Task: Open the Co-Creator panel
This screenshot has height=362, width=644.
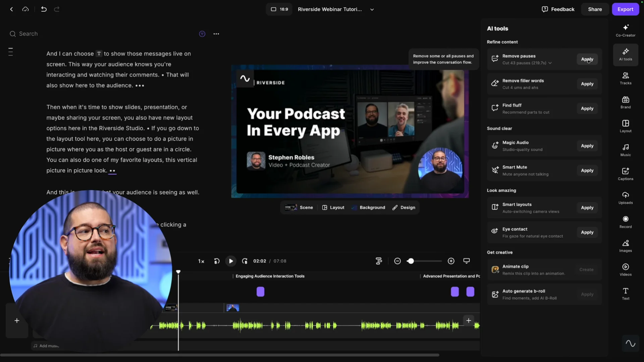Action: (x=625, y=30)
